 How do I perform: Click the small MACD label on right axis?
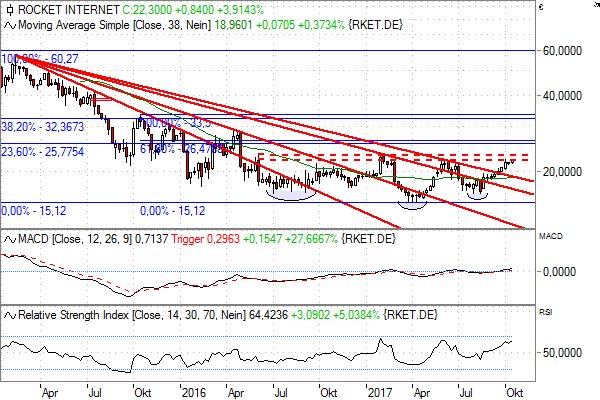click(551, 236)
